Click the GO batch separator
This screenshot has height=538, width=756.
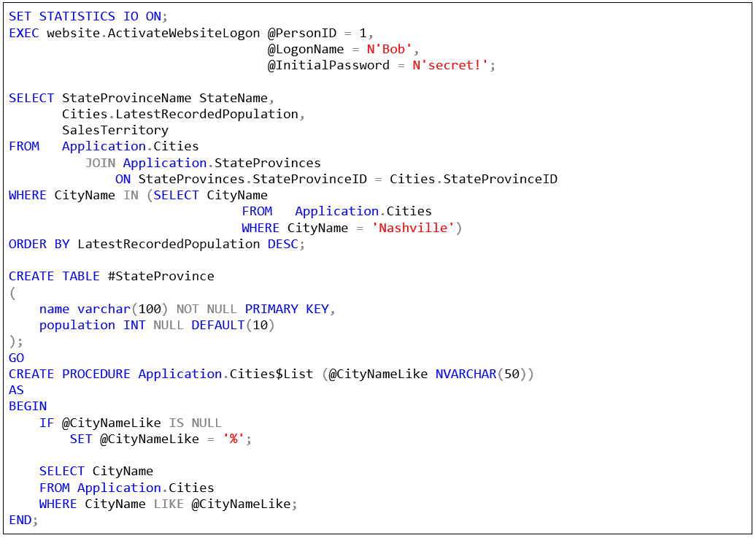coord(16,358)
